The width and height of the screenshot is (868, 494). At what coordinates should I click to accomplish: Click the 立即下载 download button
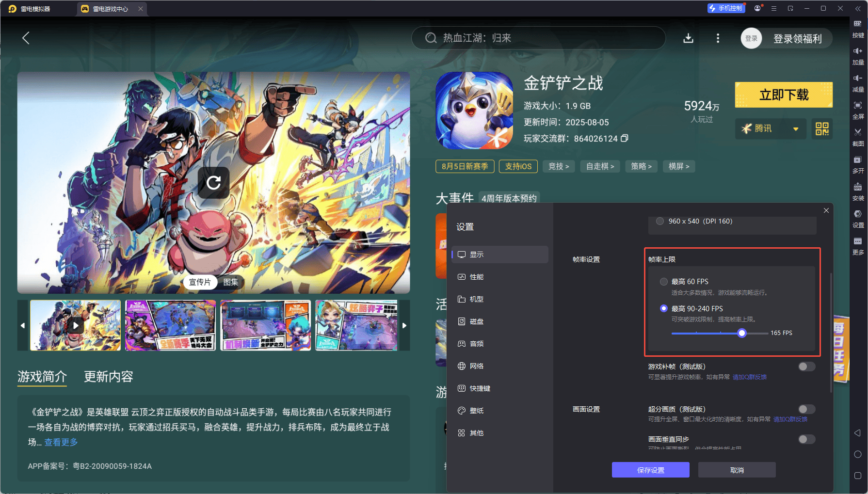[783, 95]
